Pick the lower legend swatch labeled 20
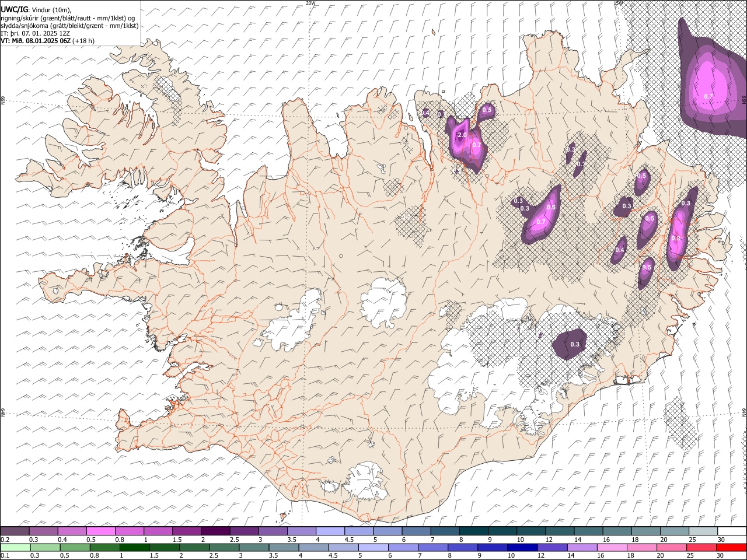Viewport: 747px width, 560px height. 672,547
